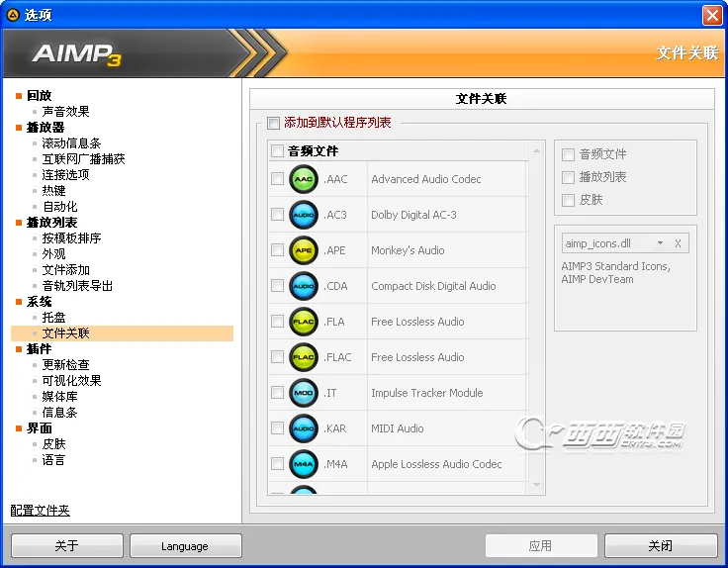Click the AIMP icon in the title bar
Image resolution: width=728 pixels, height=568 pixels.
coord(13,15)
